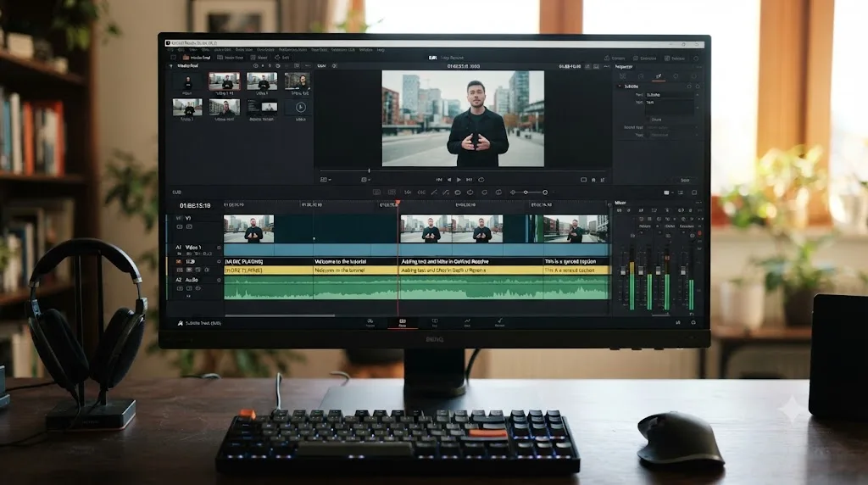The image size is (868, 485).
Task: Open the media pool options three-dots menu
Action: point(308,66)
